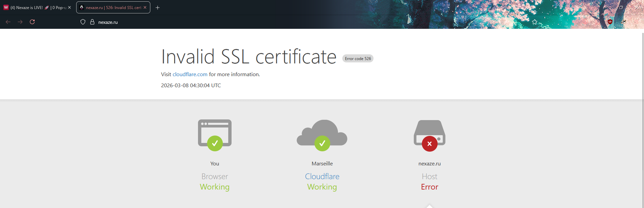View site security padlock info
The height and width of the screenshot is (208, 644).
click(x=92, y=22)
